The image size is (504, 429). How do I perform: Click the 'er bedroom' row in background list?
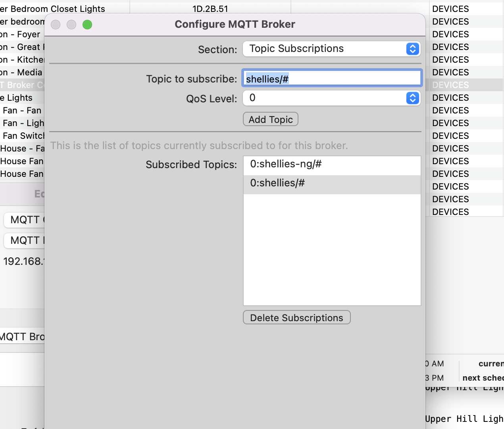[x=22, y=21]
